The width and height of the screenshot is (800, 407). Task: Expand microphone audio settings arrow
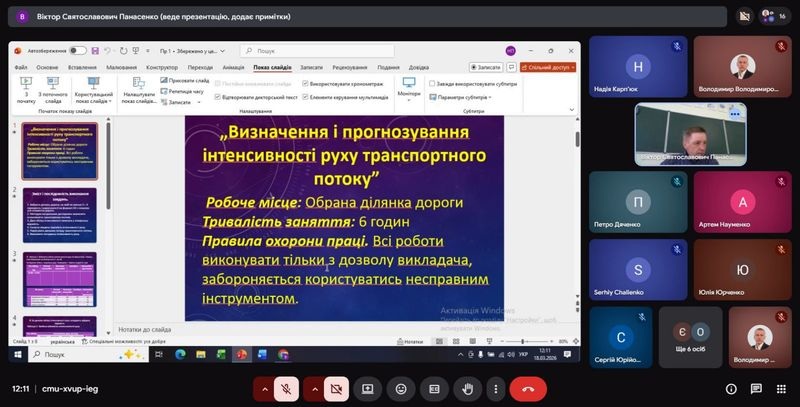[264, 388]
